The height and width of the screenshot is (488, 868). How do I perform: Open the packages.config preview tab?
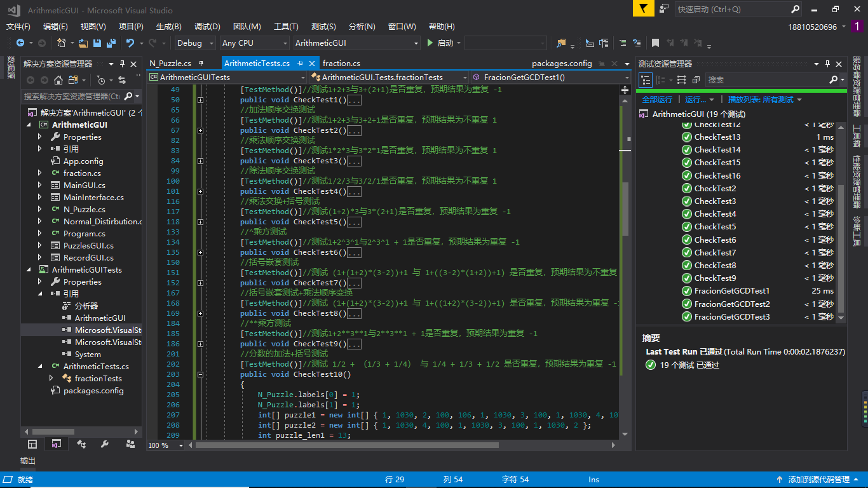(562, 64)
